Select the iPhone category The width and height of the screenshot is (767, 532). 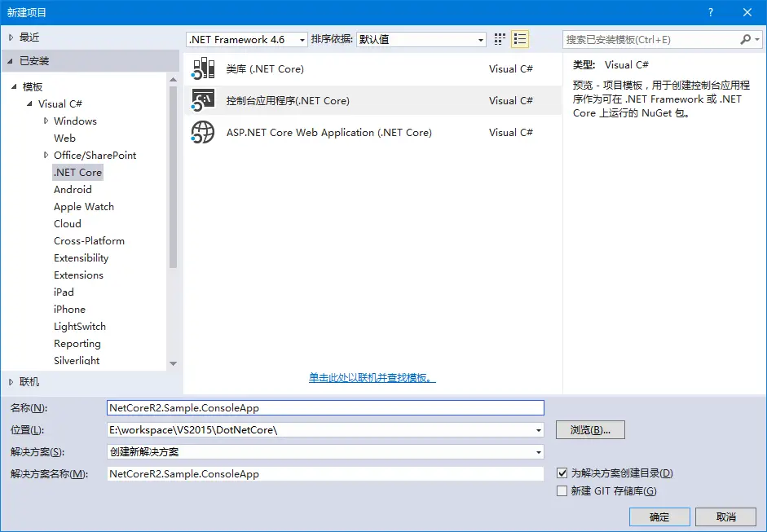click(69, 309)
